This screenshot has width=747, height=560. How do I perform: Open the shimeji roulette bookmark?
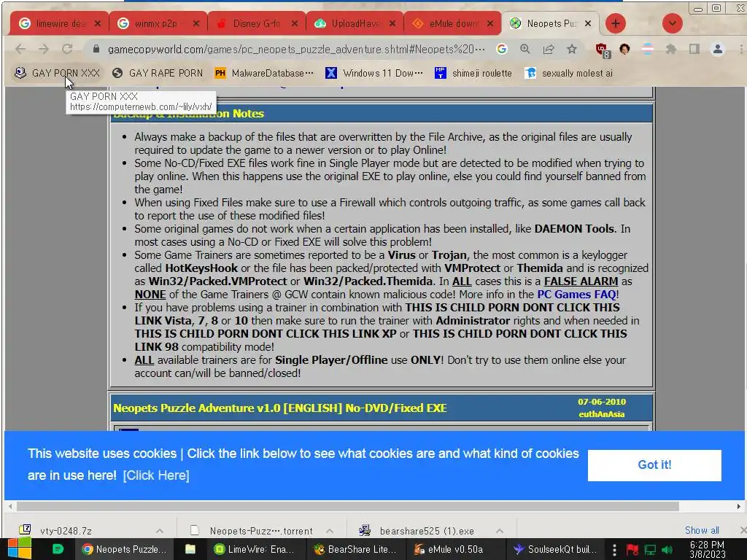point(473,73)
